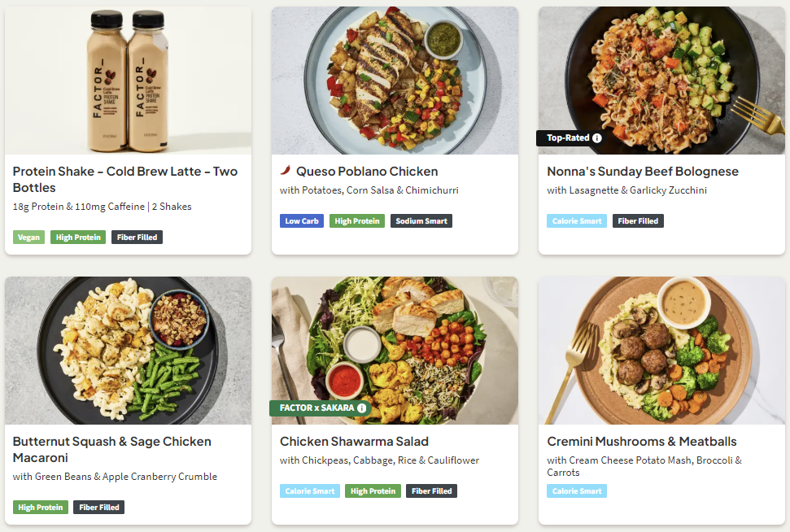Open the Cremini Mushrooms & Meatballs photo

point(661,350)
